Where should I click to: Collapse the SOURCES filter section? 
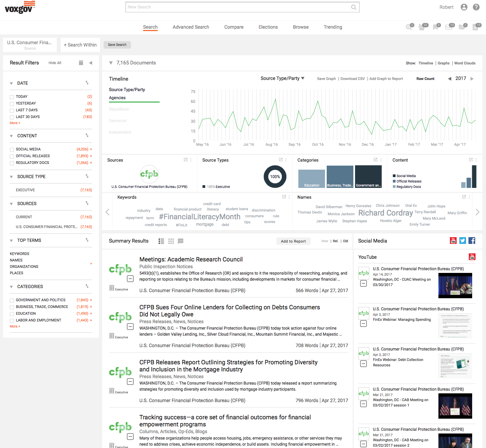click(x=11, y=204)
